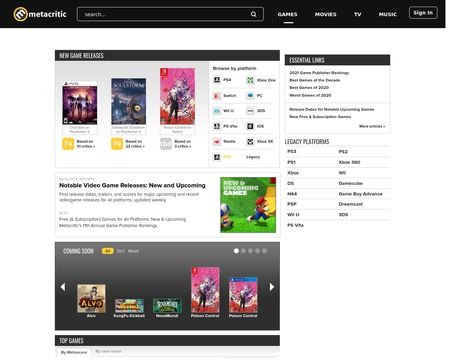This screenshot has width=450, height=360.
Task: Open Worst Games of 2020 link
Action: click(310, 95)
